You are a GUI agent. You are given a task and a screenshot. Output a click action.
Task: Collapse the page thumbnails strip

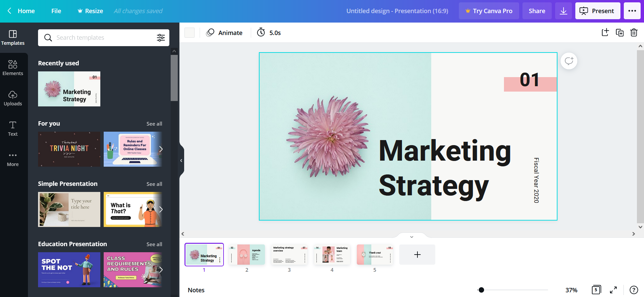click(411, 237)
